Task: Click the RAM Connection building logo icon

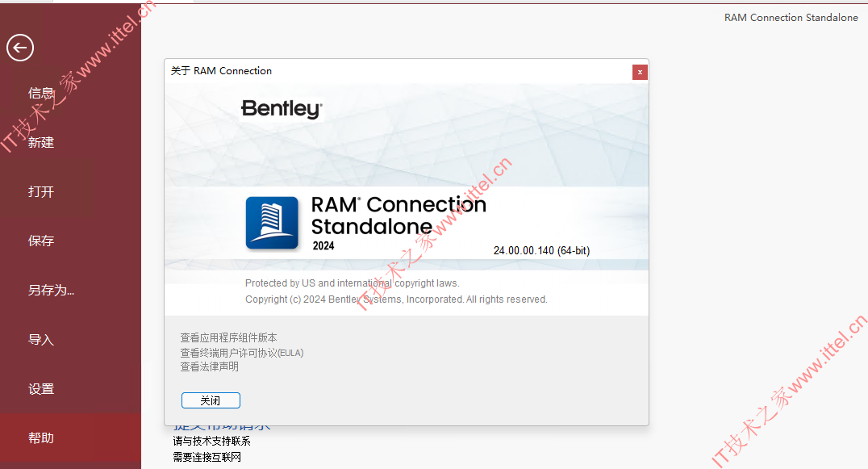Action: pos(272,223)
